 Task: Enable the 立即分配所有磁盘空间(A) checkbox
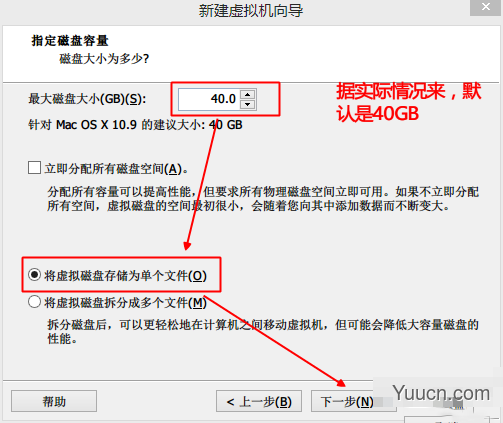[35, 168]
